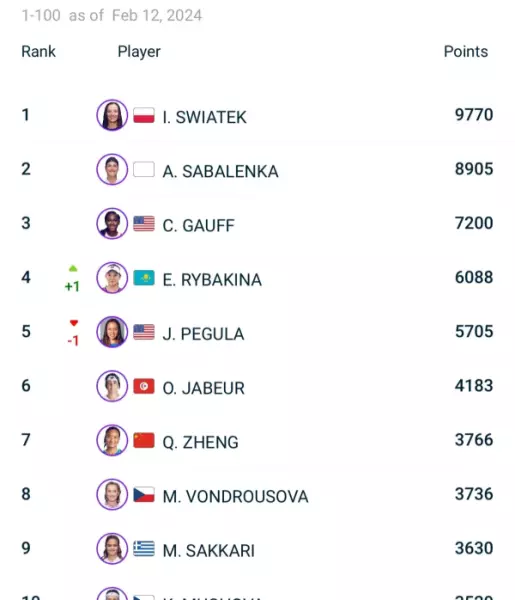Select the green up arrow at rank 4
Image resolution: width=515 pixels, height=600 pixels.
tap(73, 269)
